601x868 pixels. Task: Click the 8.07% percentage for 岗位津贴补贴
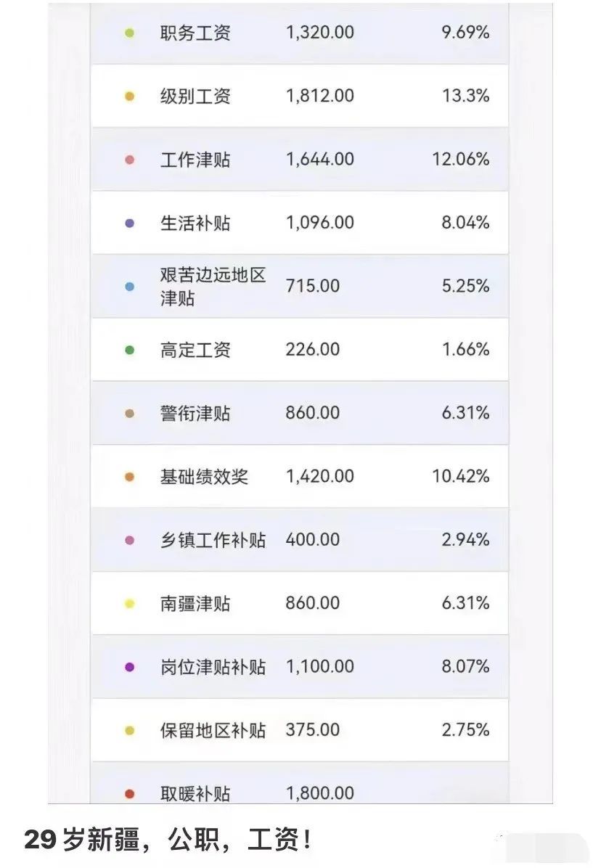click(465, 667)
